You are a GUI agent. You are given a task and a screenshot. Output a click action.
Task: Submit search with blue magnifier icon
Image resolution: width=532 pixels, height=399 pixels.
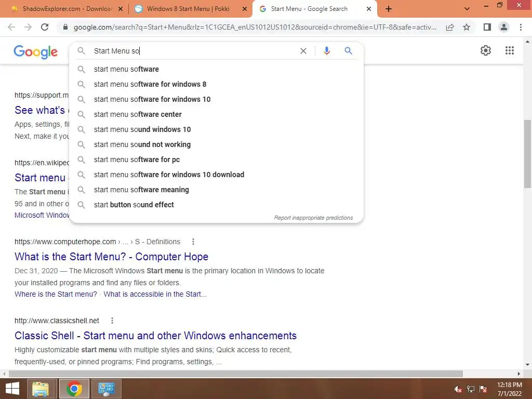pyautogui.click(x=348, y=51)
